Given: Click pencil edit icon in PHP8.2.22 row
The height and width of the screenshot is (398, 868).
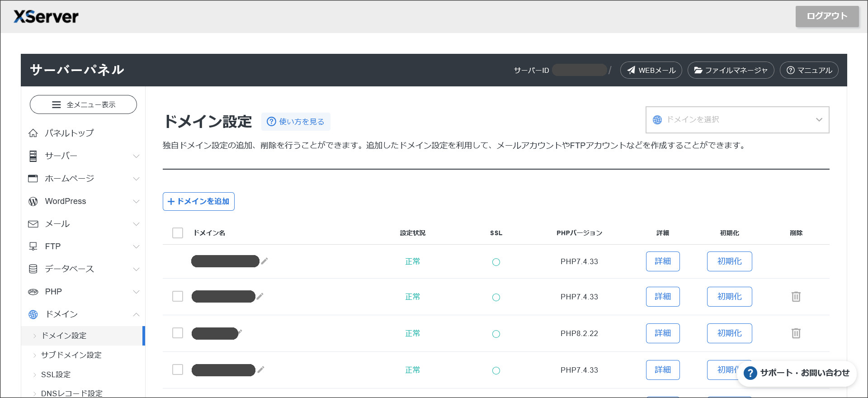Looking at the screenshot, I should [x=240, y=332].
